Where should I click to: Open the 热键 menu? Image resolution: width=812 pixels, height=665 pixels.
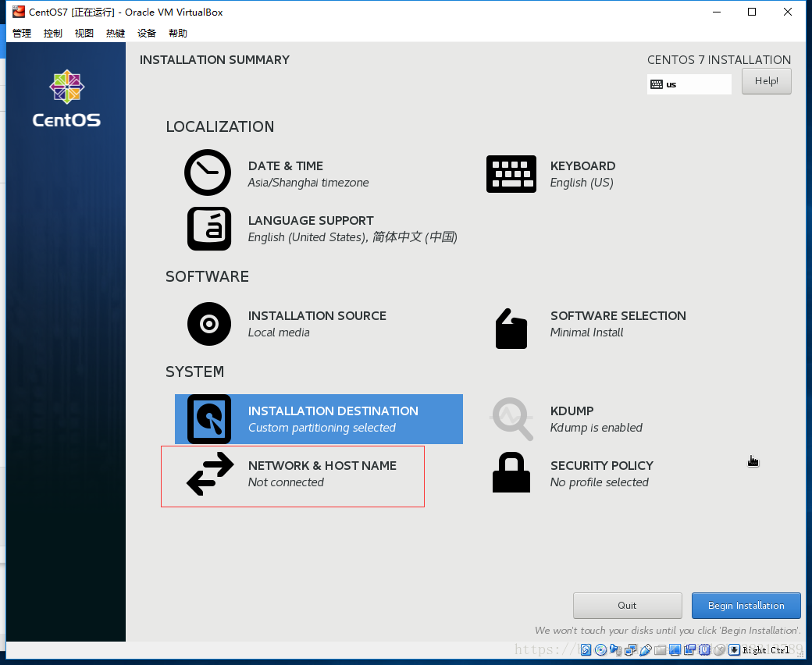[x=116, y=33]
